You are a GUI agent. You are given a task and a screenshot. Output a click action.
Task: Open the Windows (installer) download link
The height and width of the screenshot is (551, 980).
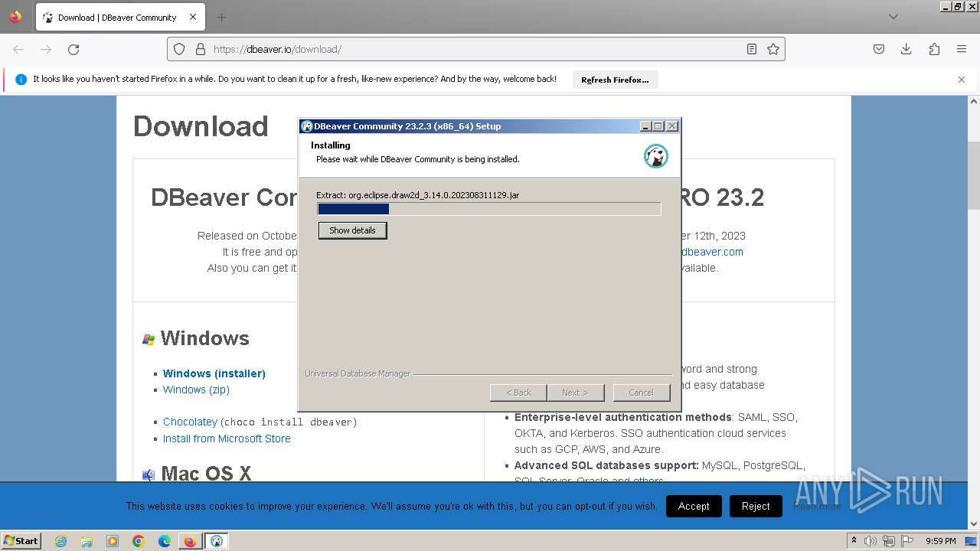[214, 373]
